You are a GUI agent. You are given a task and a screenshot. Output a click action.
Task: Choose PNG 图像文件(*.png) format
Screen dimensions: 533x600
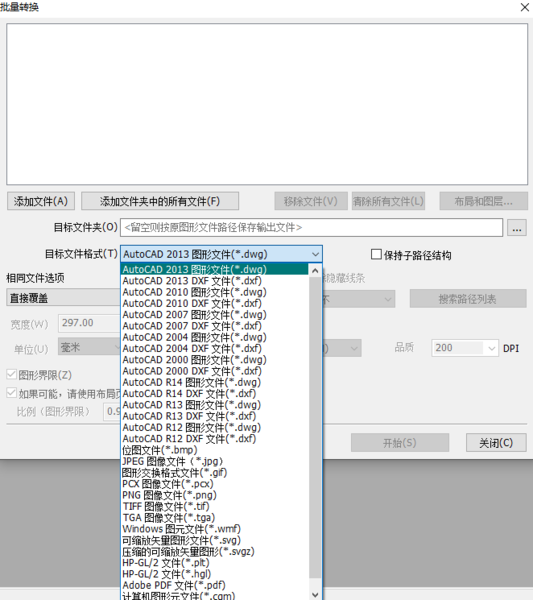coord(215,495)
